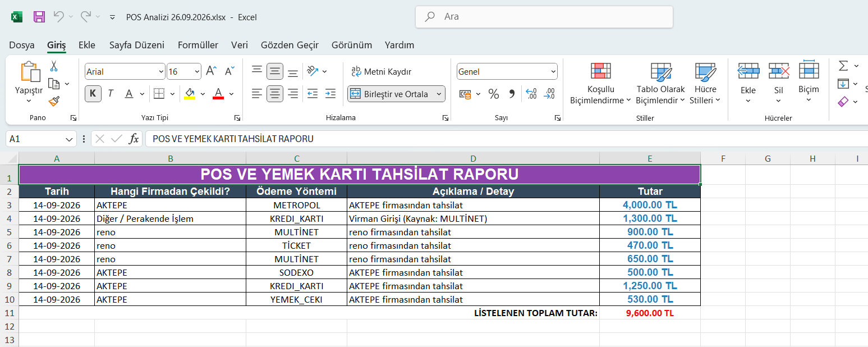Switch to Sayfa Düzeni tab
868x347 pixels.
pyautogui.click(x=137, y=45)
